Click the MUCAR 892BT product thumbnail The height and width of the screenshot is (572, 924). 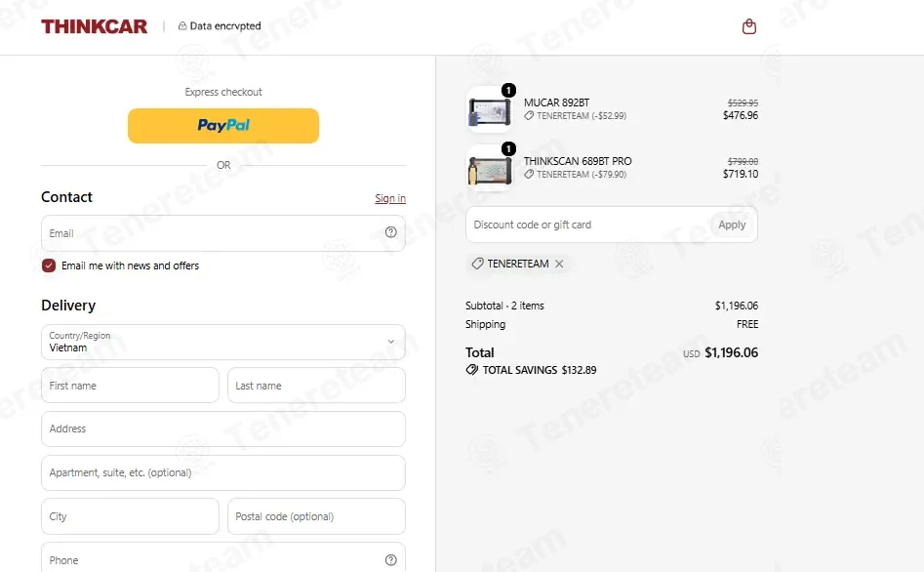(490, 110)
